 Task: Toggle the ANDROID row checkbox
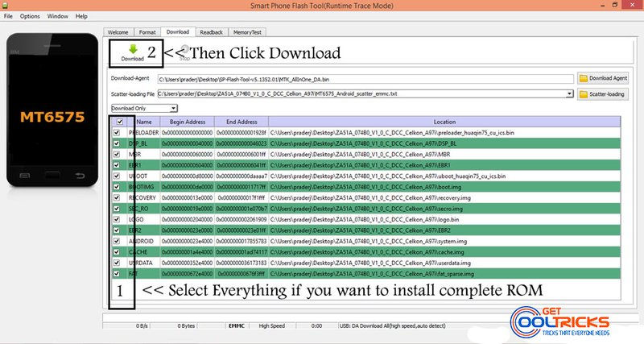tap(117, 241)
